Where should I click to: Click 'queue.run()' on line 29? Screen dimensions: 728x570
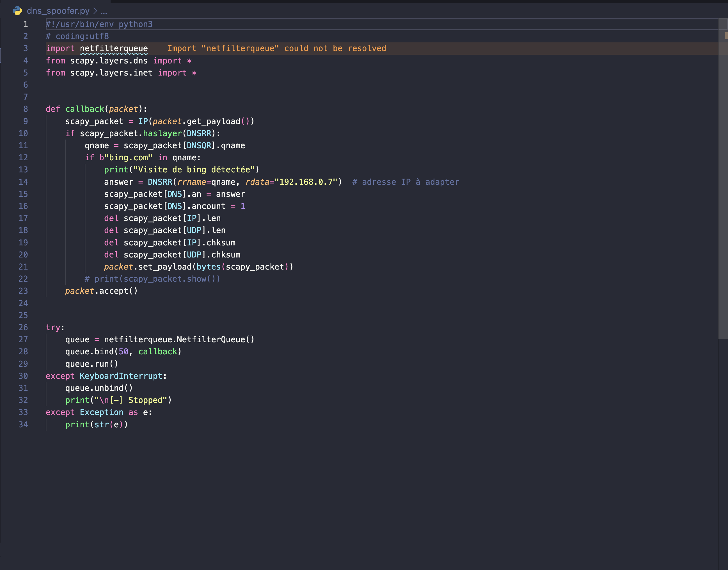tap(92, 364)
